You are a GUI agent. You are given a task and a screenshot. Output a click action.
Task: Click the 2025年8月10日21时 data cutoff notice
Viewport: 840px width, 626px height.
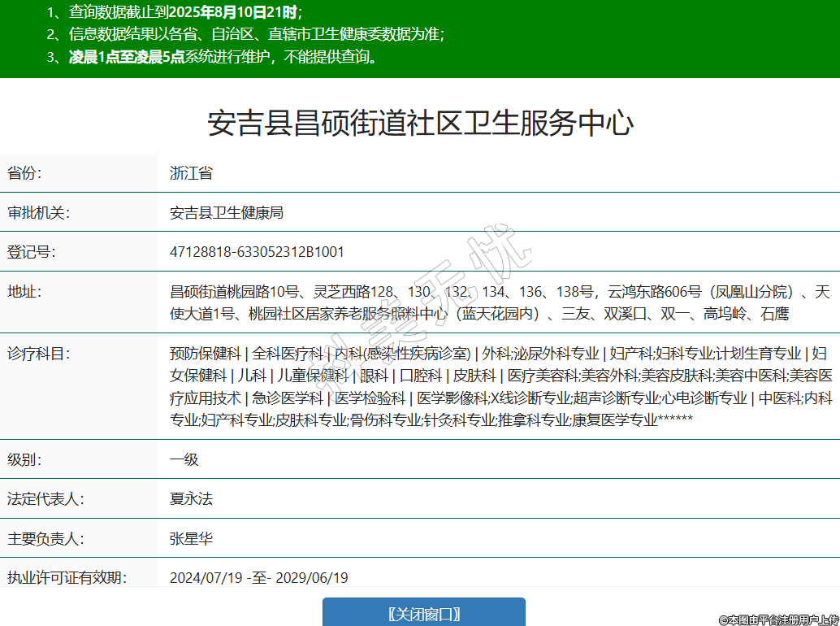175,12
